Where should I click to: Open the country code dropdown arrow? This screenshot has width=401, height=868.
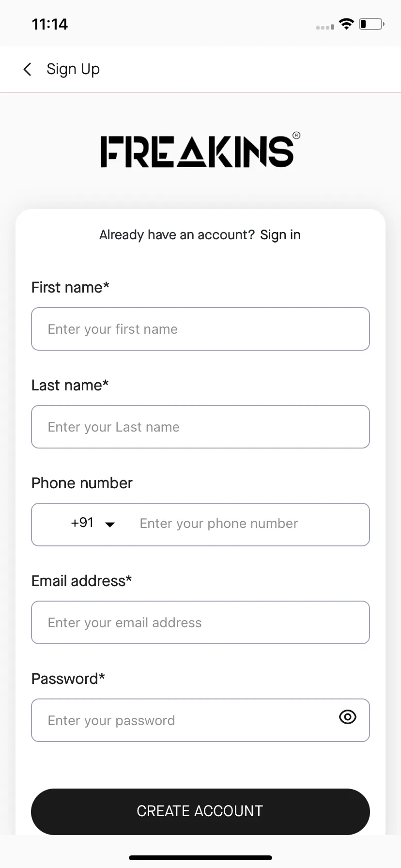click(x=110, y=525)
